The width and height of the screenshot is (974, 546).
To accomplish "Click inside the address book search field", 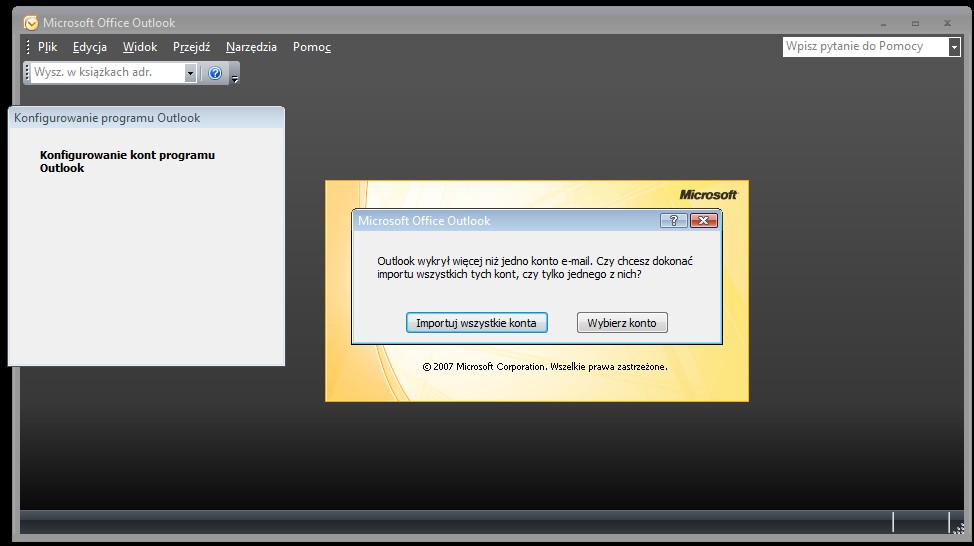I will (107, 73).
